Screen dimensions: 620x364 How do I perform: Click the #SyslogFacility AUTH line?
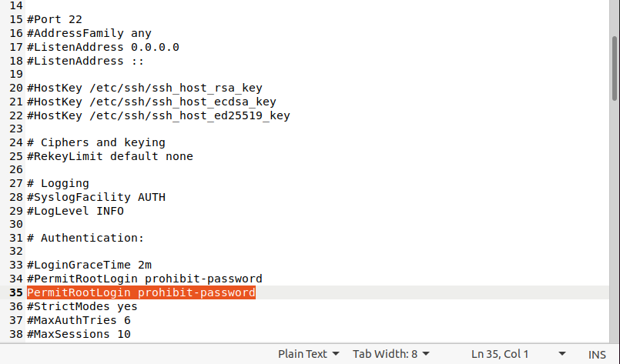pyautogui.click(x=96, y=197)
